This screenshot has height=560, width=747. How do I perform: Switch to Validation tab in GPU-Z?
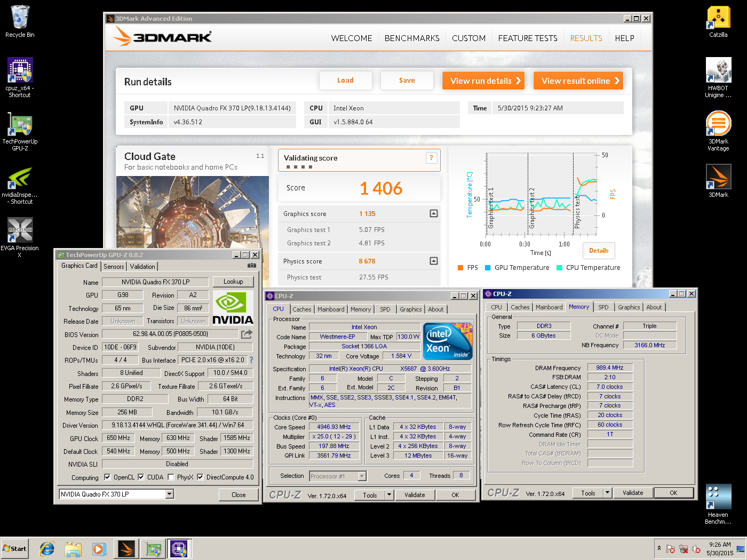click(142, 267)
